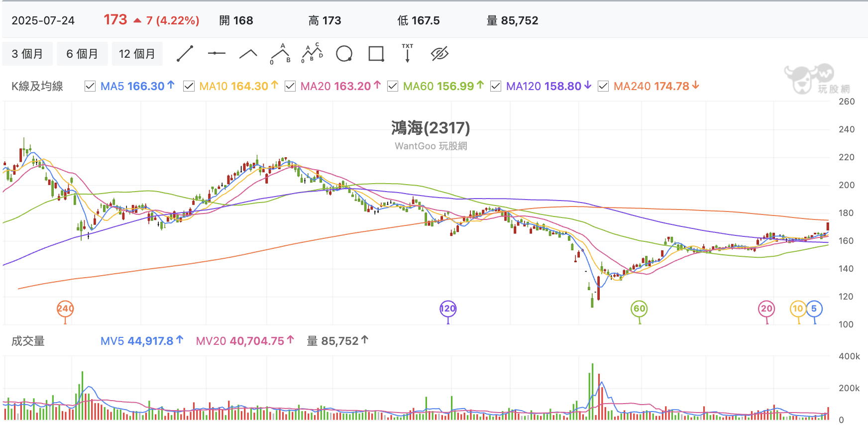This screenshot has width=868, height=425.
Task: Switch chart range to 6 個月
Action: point(82,54)
